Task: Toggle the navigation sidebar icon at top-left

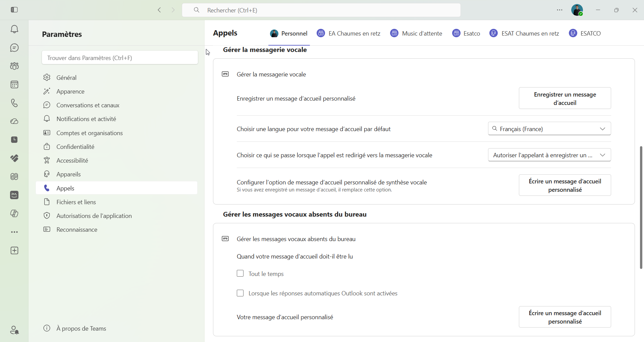Action: 14,10
